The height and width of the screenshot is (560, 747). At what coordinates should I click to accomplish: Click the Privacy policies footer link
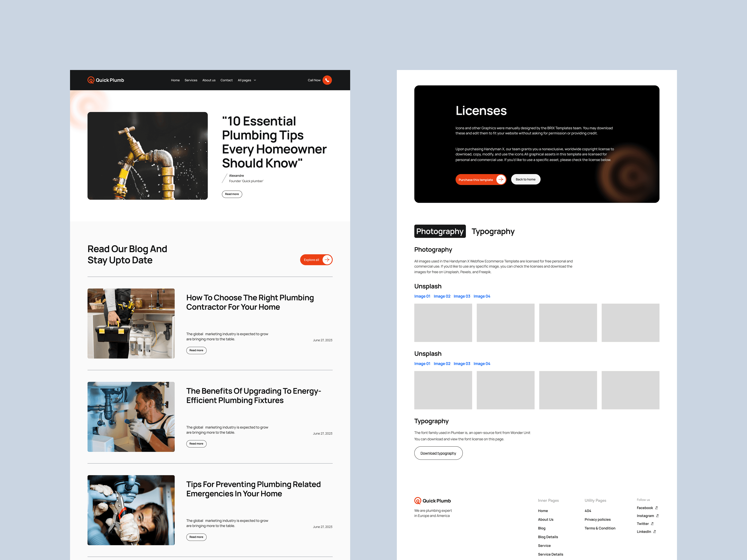597,519
